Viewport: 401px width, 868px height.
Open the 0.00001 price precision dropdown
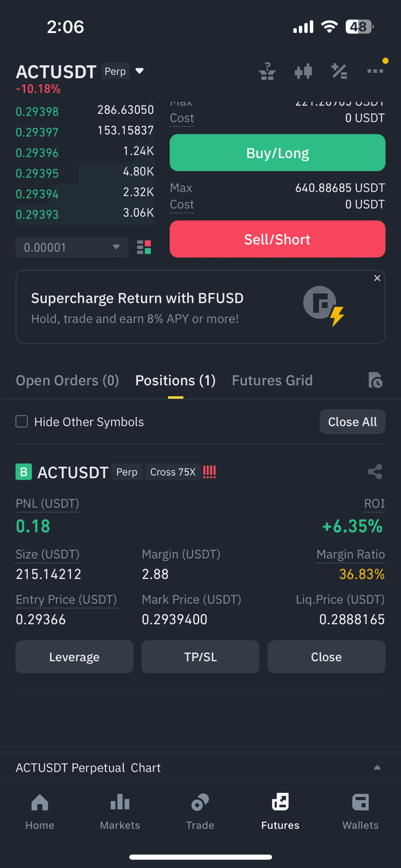(72, 248)
